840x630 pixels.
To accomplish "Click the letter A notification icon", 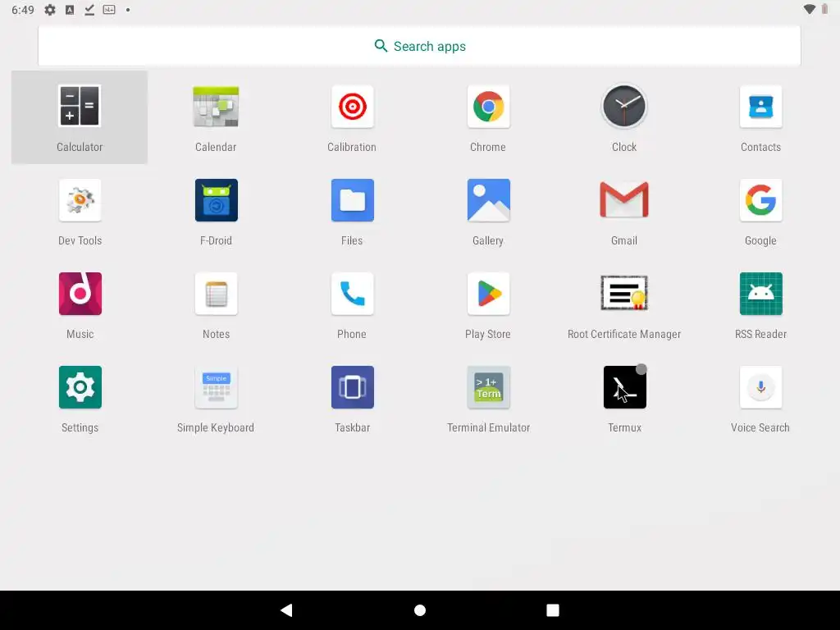I will pyautogui.click(x=70, y=10).
